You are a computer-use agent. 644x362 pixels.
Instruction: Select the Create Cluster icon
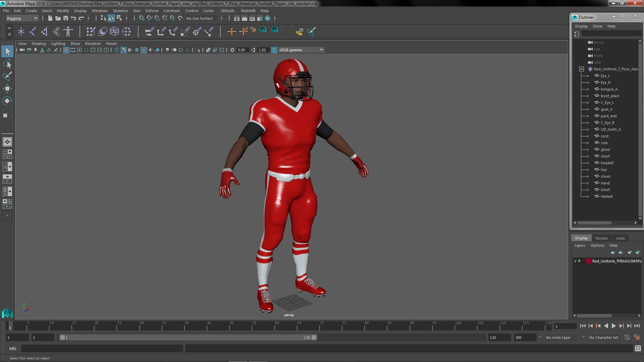pyautogui.click(x=126, y=32)
